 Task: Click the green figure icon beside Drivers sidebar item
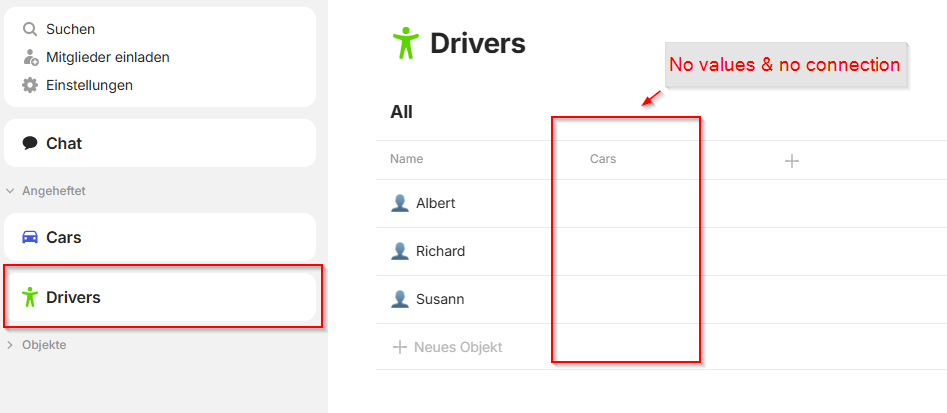(30, 297)
